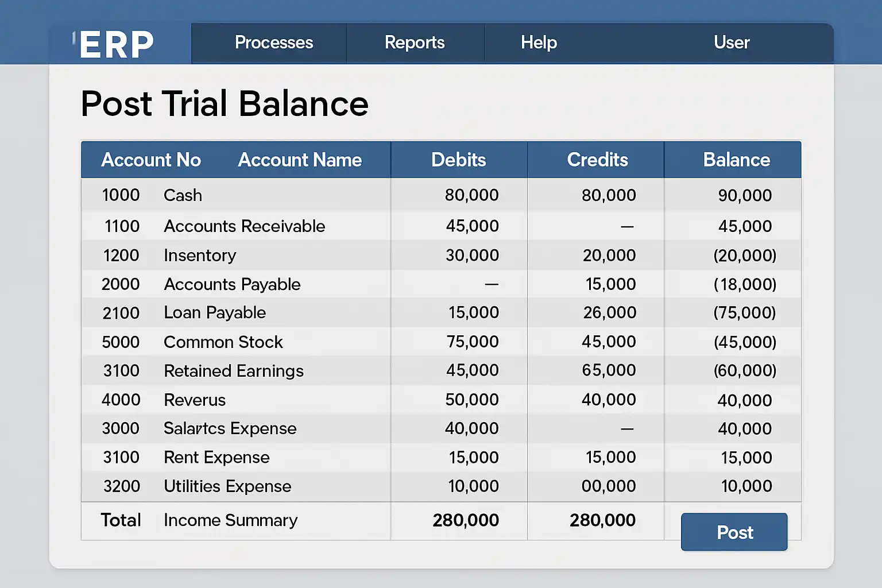Select the Cash account row
This screenshot has height=588, width=882.
pos(183,195)
